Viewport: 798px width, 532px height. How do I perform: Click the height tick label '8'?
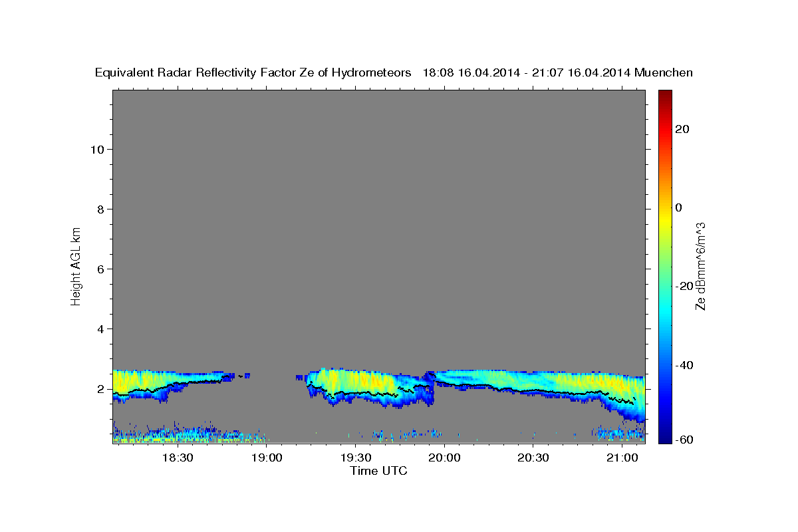point(100,209)
